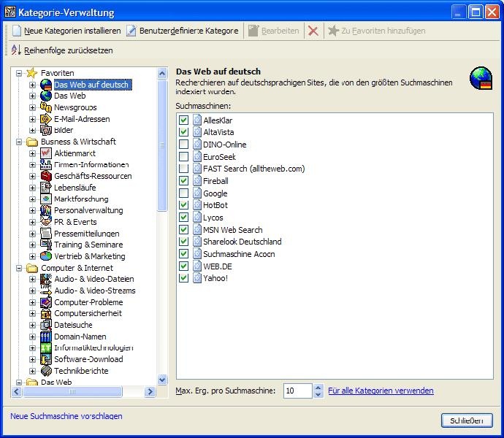Enable the EuroSeek checkbox
The width and height of the screenshot is (504, 438).
pyautogui.click(x=183, y=157)
